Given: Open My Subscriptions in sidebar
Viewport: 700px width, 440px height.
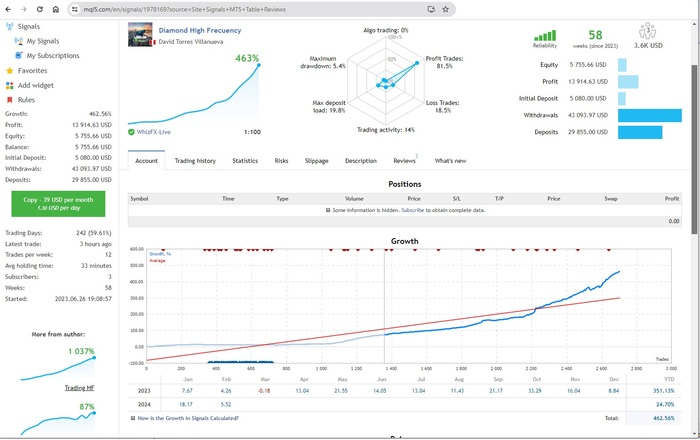Looking at the screenshot, I should tap(53, 56).
